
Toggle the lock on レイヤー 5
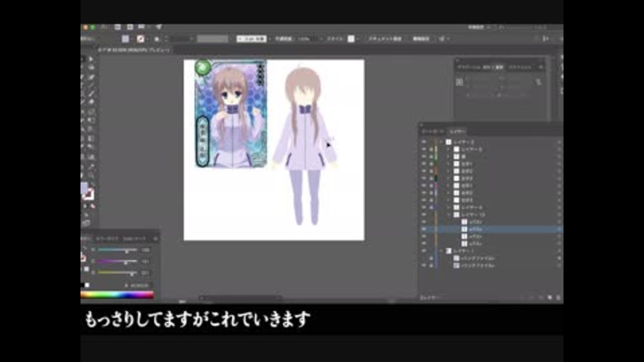tap(431, 149)
